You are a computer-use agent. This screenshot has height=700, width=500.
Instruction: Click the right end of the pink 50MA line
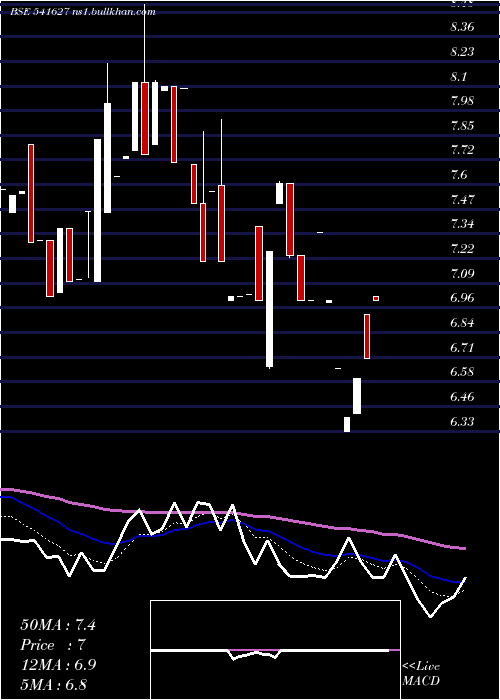[x=463, y=548]
